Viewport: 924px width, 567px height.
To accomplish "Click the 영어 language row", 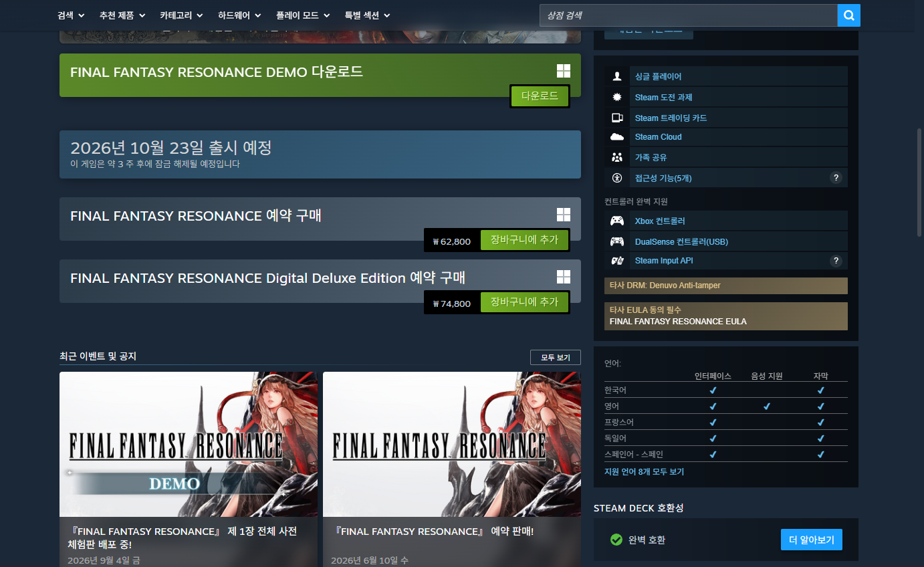I will [726, 406].
